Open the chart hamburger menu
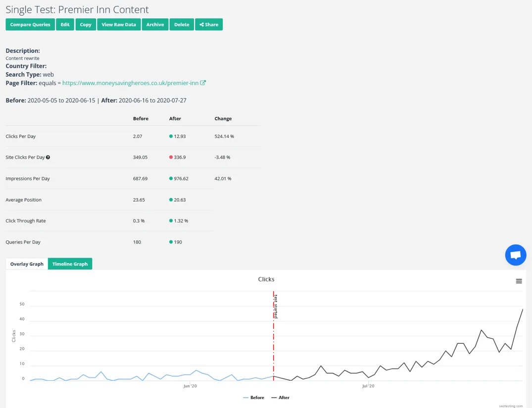 coord(519,281)
